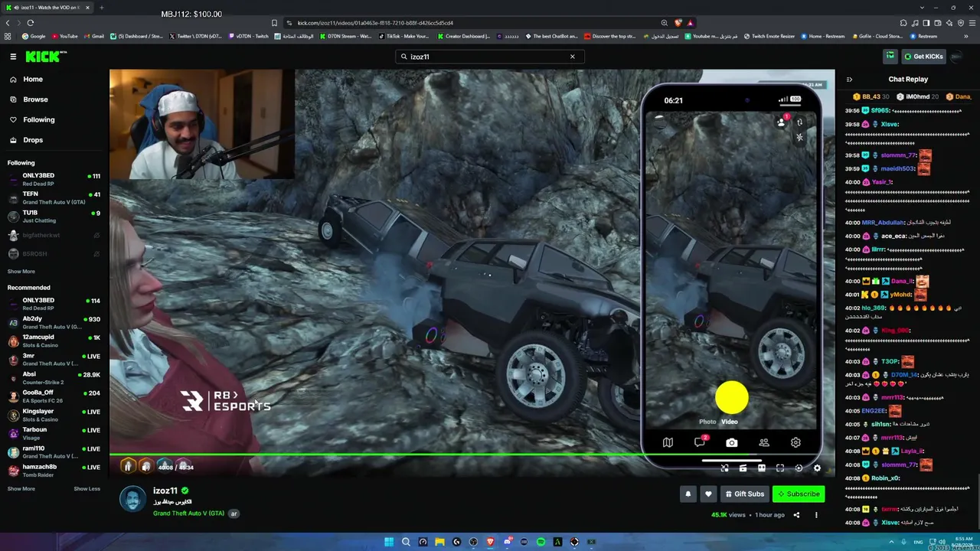Open the TU1B Just Chatting channel
This screenshot has height=551, width=980.
pyautogui.click(x=54, y=217)
